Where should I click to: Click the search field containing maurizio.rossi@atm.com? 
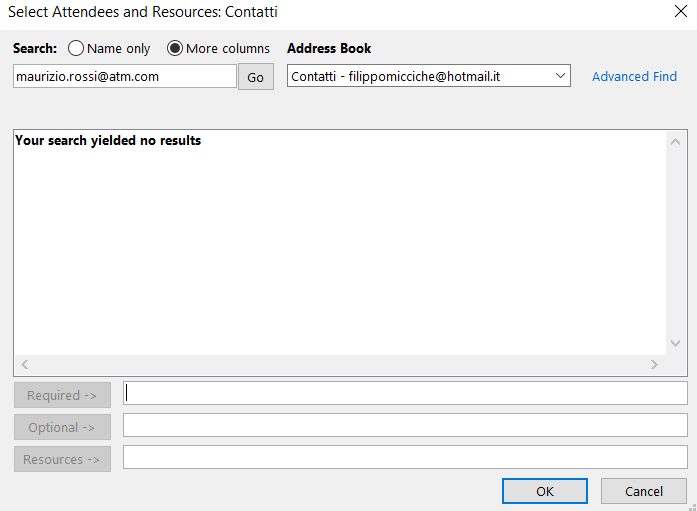124,76
